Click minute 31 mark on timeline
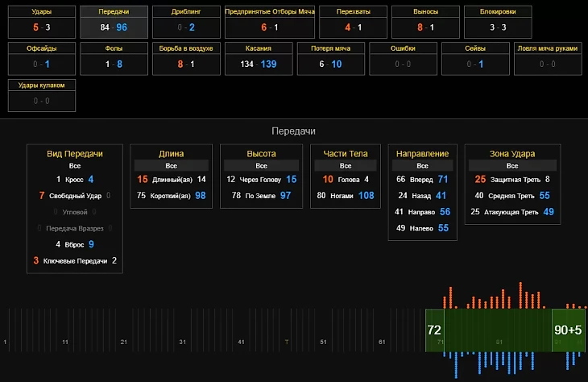Viewport: 588px width, 382px height. click(182, 343)
